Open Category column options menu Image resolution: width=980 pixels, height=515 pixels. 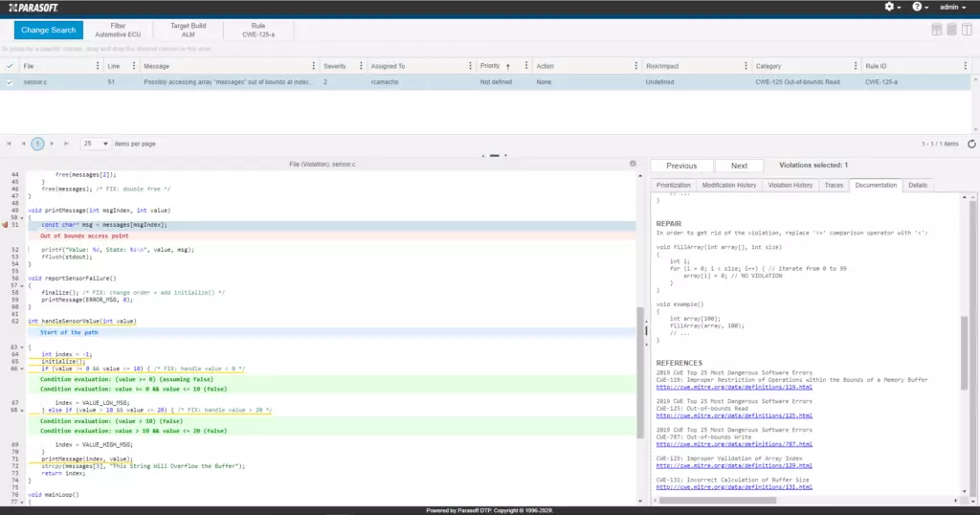tap(855, 66)
